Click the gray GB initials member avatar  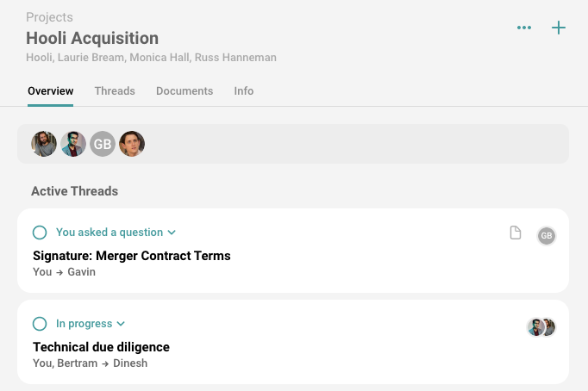103,144
